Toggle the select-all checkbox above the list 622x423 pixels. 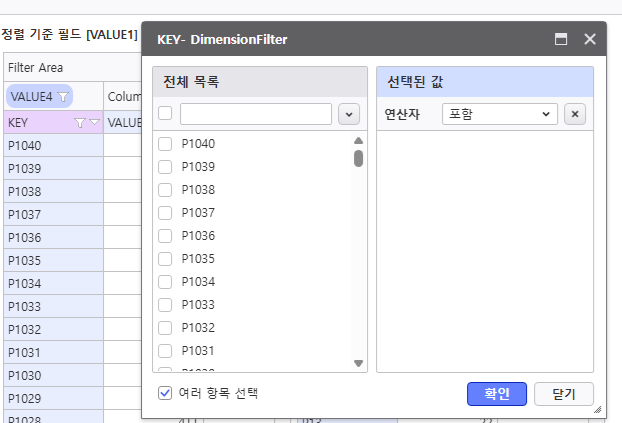165,114
